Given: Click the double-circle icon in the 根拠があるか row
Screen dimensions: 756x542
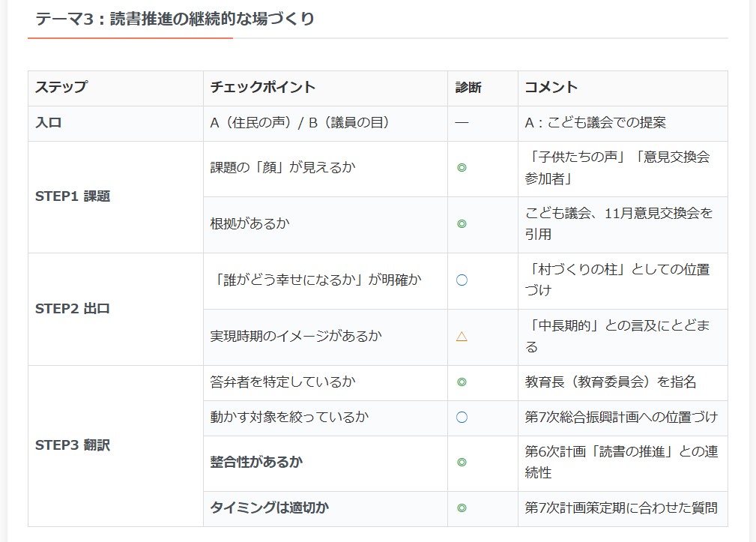Looking at the screenshot, I should tap(462, 223).
